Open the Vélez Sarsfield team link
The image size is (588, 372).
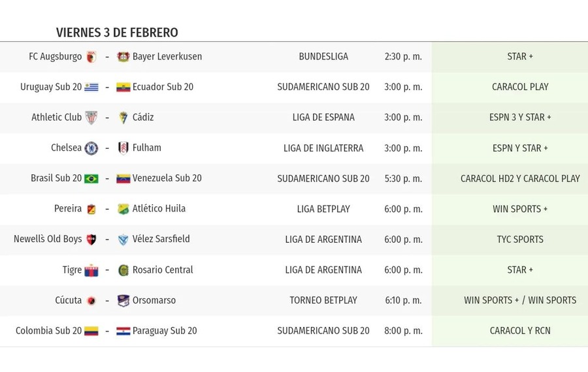pos(161,240)
